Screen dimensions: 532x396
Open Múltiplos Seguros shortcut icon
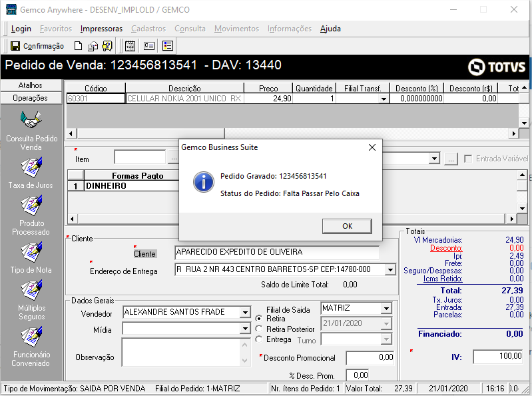(x=31, y=290)
